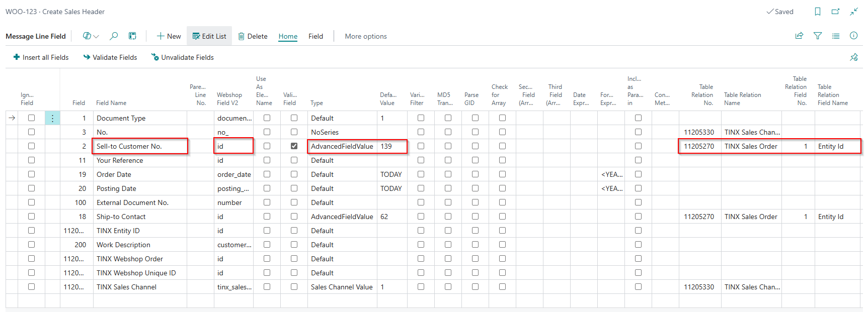Uncheck Validate Field for Sell-to Customer No.
Image resolution: width=868 pixels, height=312 pixels.
[294, 146]
